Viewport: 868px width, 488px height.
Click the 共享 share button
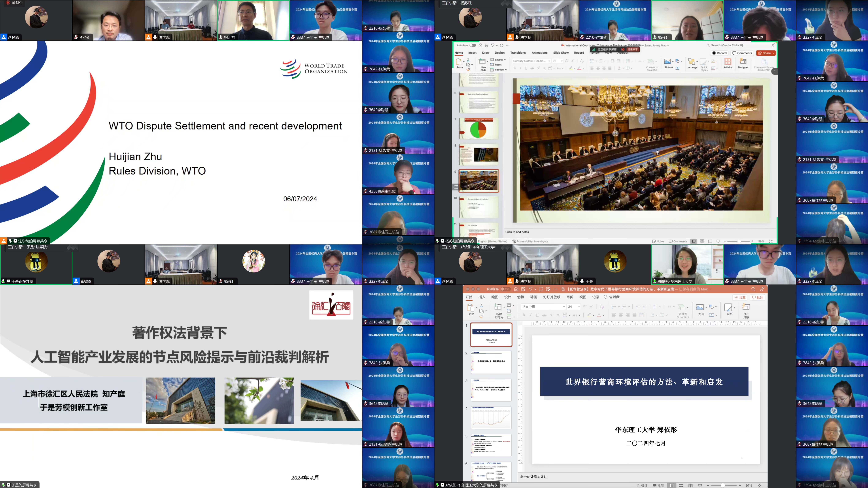pyautogui.click(x=740, y=297)
